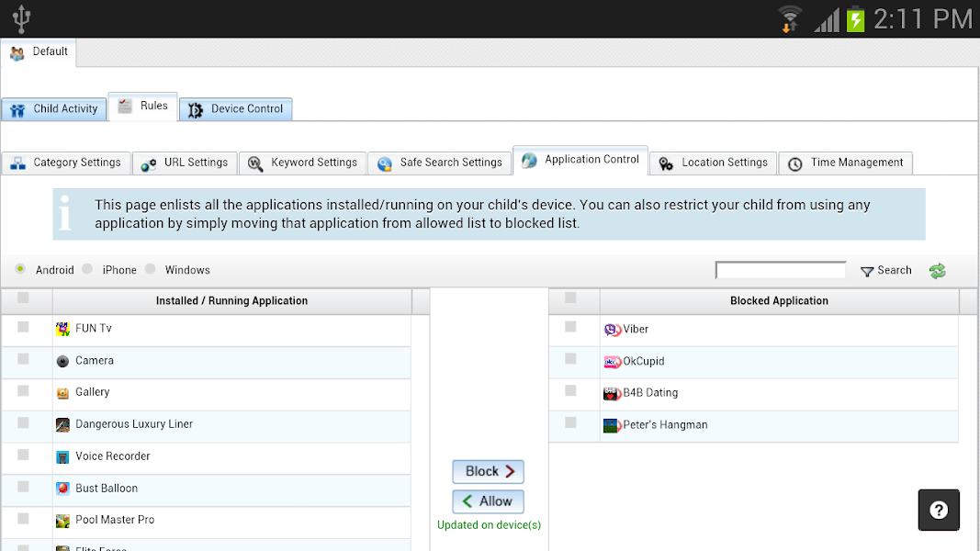Select all installed applications header checkbox

(x=23, y=298)
